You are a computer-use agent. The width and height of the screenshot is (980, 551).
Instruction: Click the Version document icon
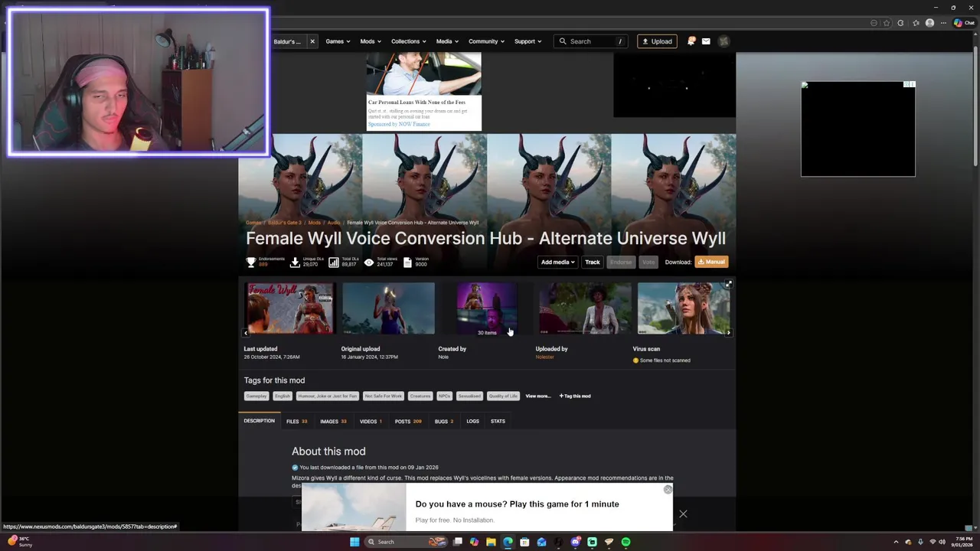coord(407,262)
